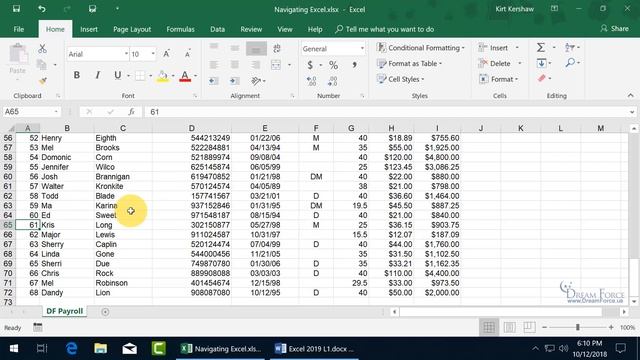Image resolution: width=640 pixels, height=360 pixels.
Task: Click Merge and Center icon
Action: [276, 65]
